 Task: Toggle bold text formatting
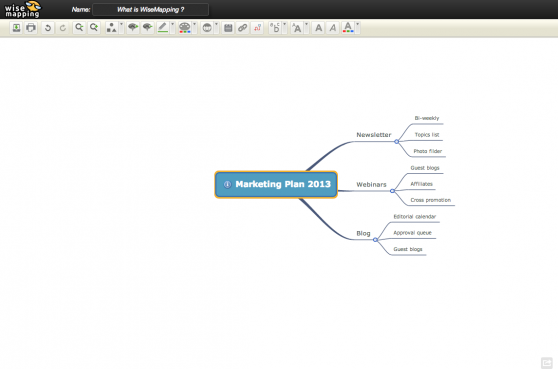(x=319, y=28)
